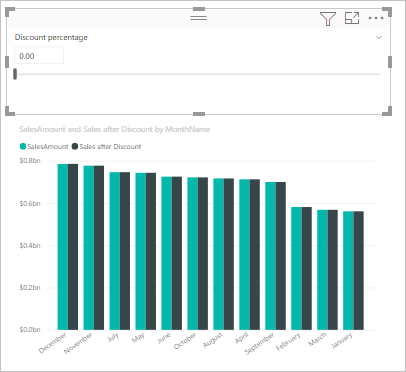406x372 pixels.
Task: Click the slicer's bottom-right corner handle
Action: click(x=388, y=111)
